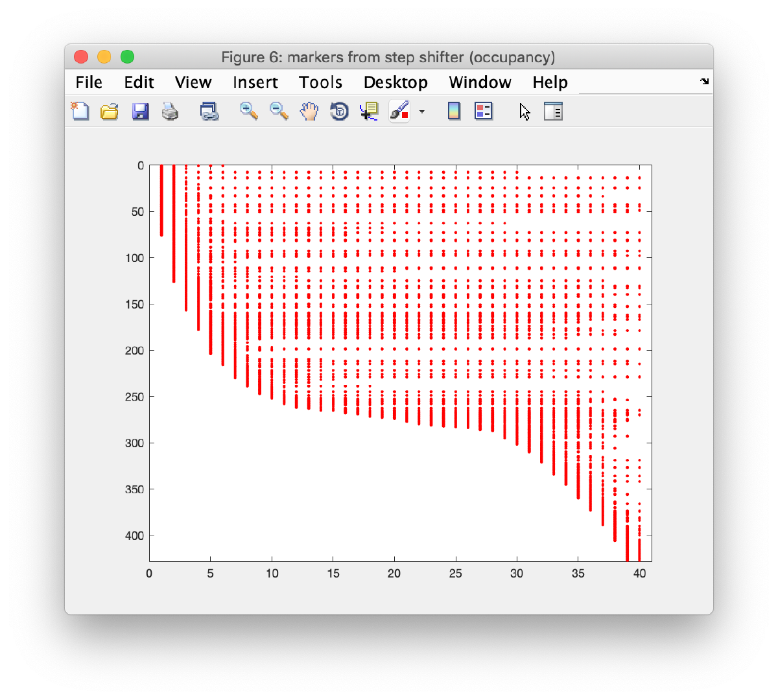Image resolution: width=778 pixels, height=700 pixels.
Task: Toggle data brushing mode
Action: pos(399,111)
